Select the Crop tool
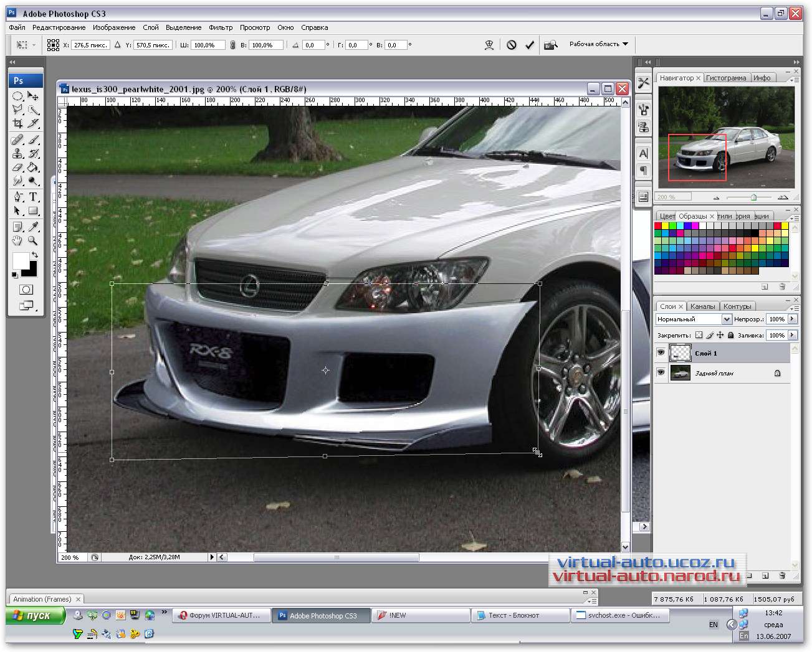This screenshot has width=812, height=652. point(17,123)
